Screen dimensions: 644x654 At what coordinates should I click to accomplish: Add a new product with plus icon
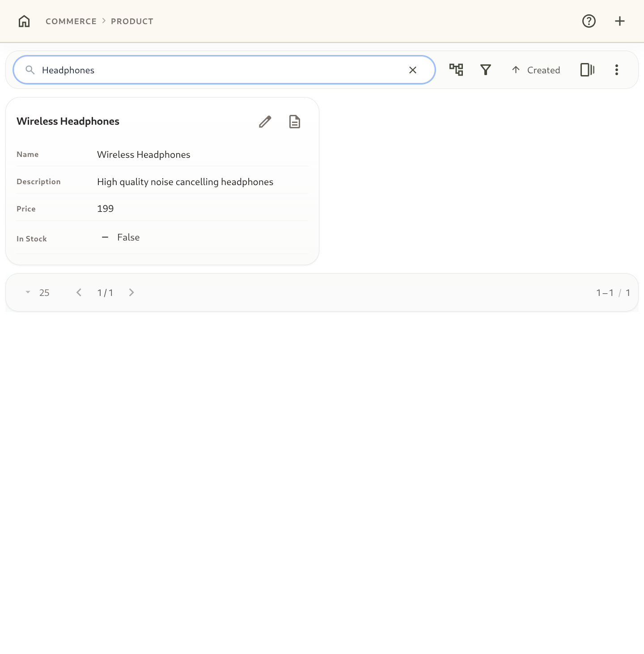620,21
